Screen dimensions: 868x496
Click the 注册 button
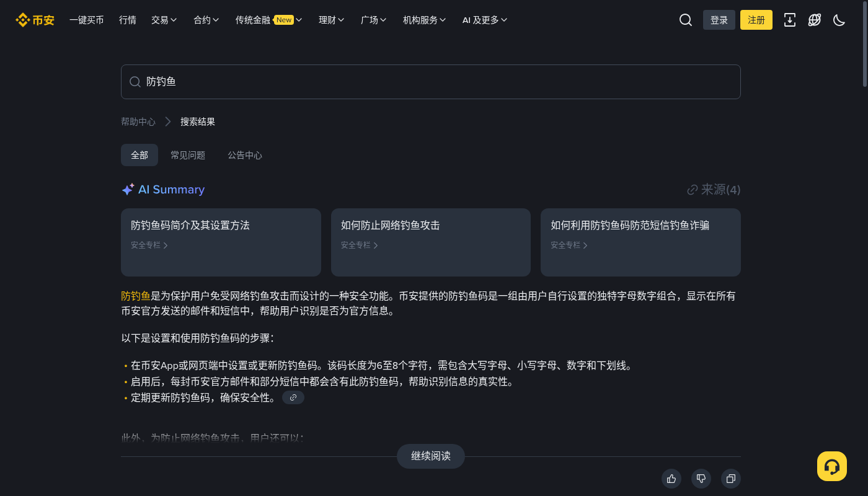pos(756,20)
